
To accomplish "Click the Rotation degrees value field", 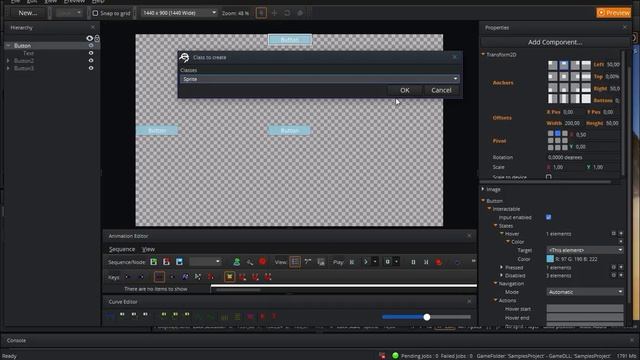I will (x=583, y=157).
